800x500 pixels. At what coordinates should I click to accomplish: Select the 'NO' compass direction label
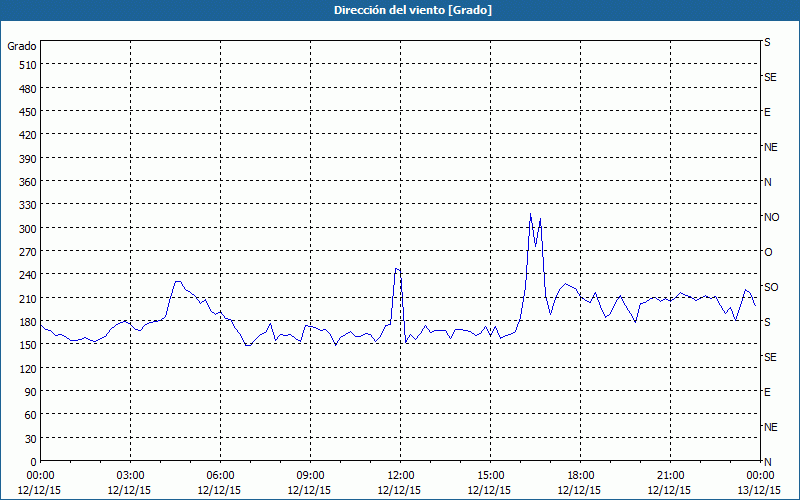(771, 217)
